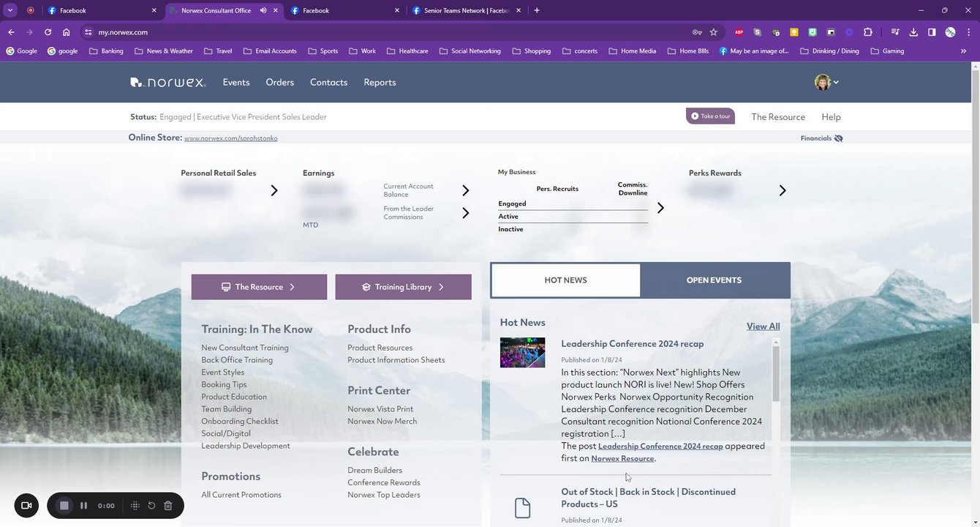
Task: Click the Help link
Action: [x=831, y=117]
